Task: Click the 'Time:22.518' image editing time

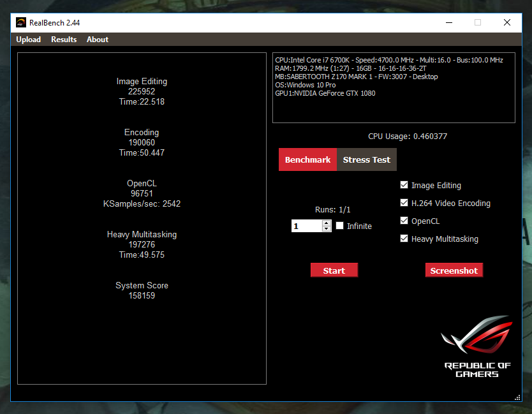Action: click(x=142, y=102)
